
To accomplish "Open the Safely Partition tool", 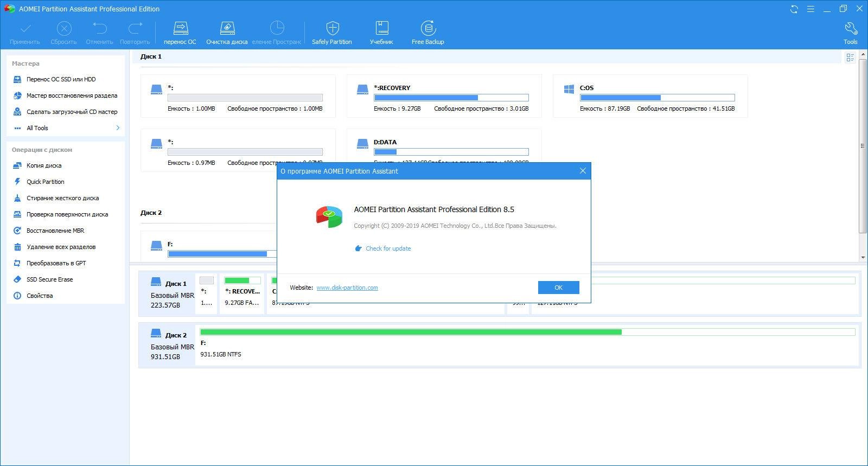I will coord(332,33).
